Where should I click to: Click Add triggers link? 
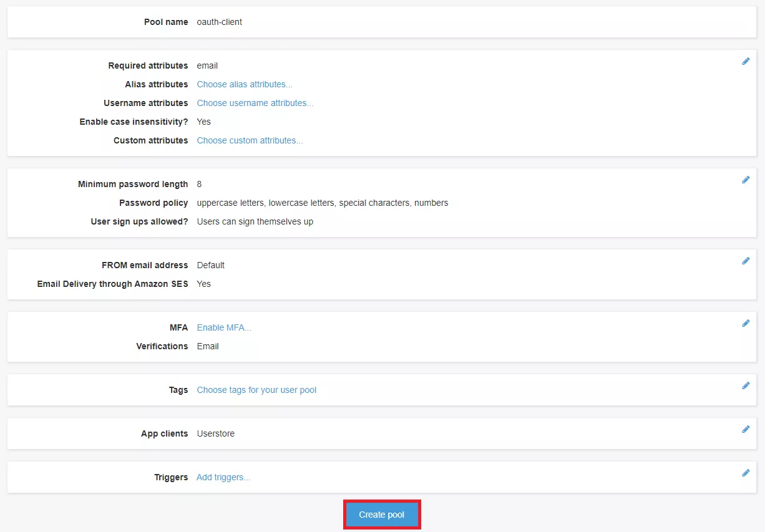[x=223, y=477]
